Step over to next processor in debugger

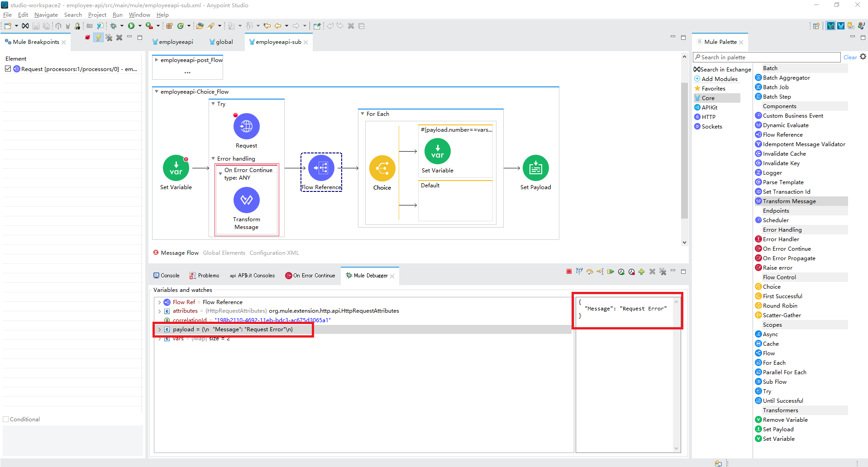(x=590, y=272)
